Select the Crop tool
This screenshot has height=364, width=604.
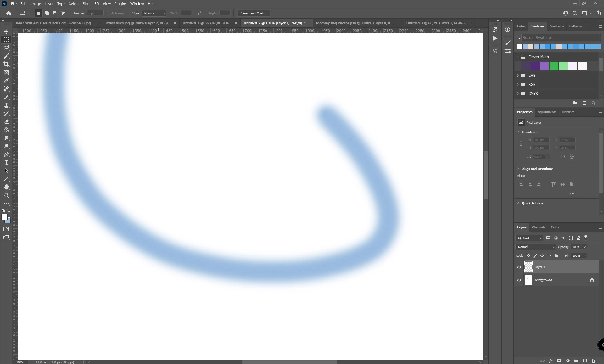pos(6,64)
